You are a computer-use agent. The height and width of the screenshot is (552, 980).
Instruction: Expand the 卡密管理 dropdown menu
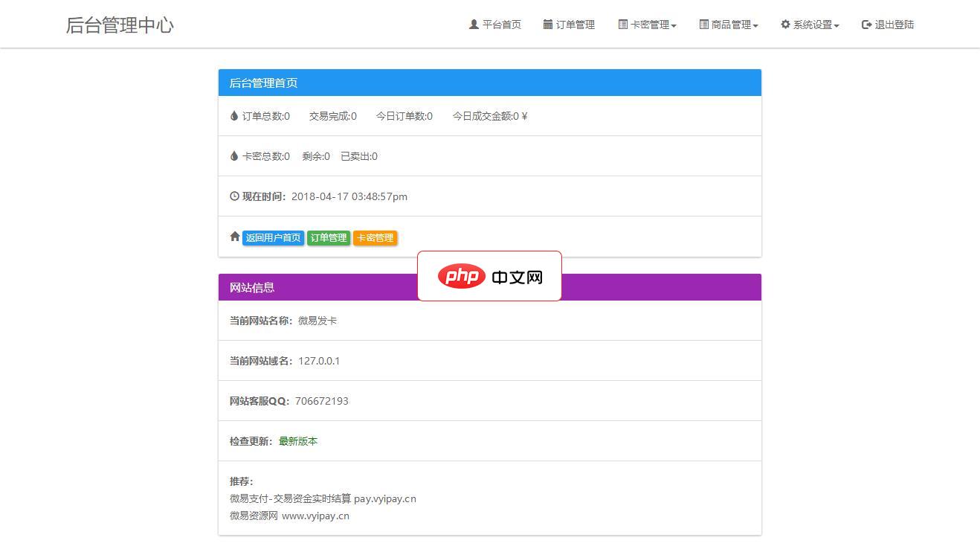click(x=648, y=25)
